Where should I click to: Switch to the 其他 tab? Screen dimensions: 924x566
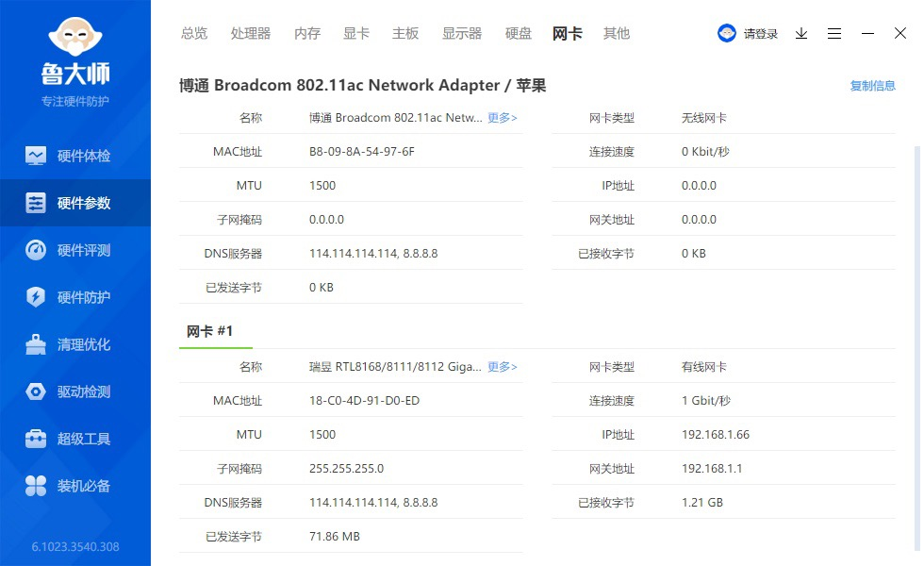pyautogui.click(x=617, y=34)
